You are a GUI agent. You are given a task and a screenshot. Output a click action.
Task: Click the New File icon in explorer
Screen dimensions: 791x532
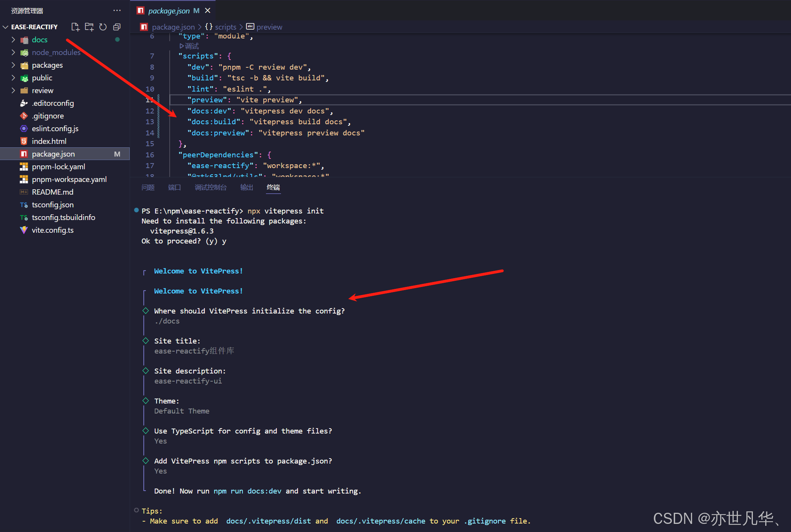click(x=75, y=27)
